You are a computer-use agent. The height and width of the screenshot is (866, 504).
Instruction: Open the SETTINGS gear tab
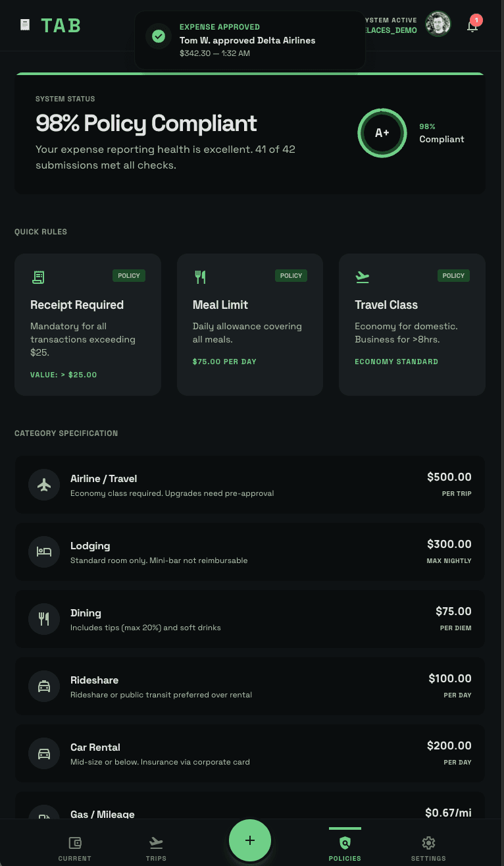point(428,846)
